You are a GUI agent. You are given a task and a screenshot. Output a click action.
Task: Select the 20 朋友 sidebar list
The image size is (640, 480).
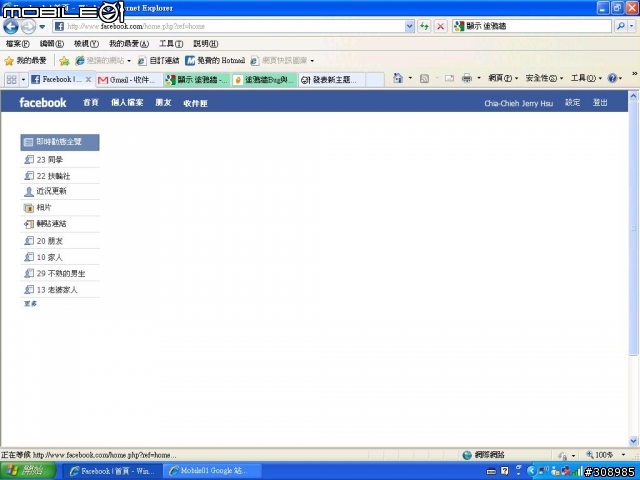[x=60, y=241]
